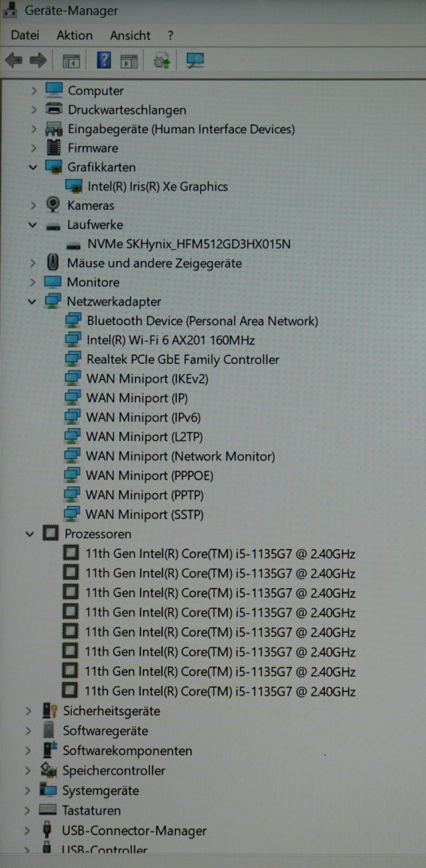Collapse the Prozessoren category

[x=30, y=534]
